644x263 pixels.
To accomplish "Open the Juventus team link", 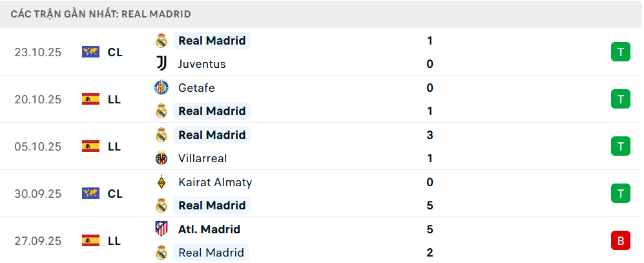I will (x=202, y=64).
